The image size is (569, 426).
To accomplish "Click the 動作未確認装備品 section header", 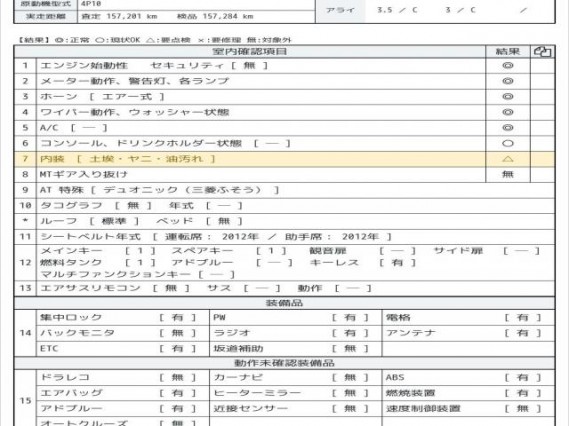I will pyautogui.click(x=284, y=363).
